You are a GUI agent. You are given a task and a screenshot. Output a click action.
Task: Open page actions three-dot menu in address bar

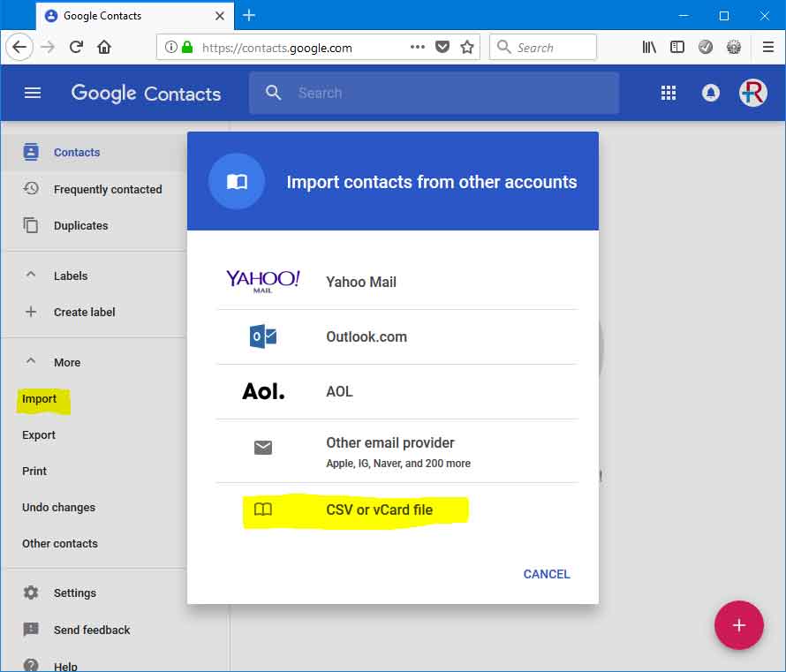418,47
